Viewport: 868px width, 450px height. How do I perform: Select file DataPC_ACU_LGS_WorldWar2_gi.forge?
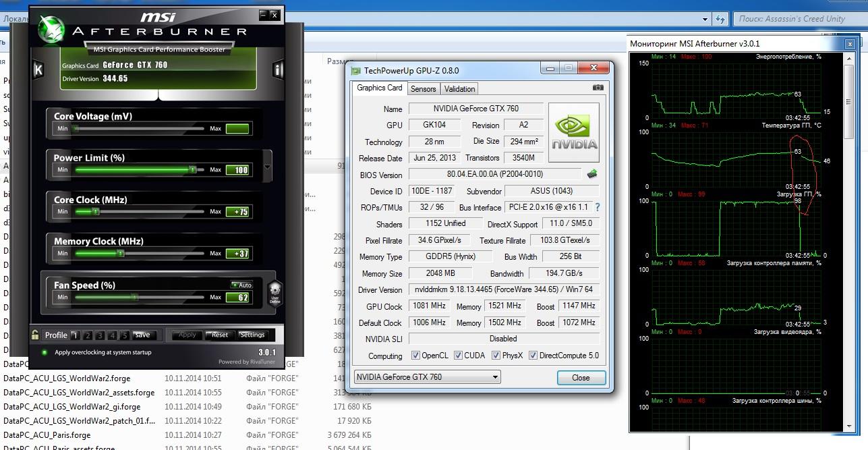coord(71,407)
